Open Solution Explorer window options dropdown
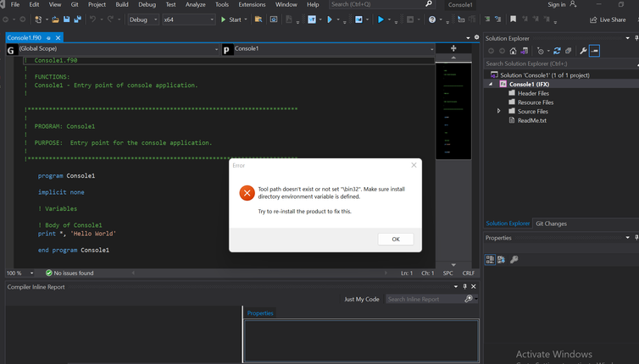The height and width of the screenshot is (364, 639). click(628, 38)
